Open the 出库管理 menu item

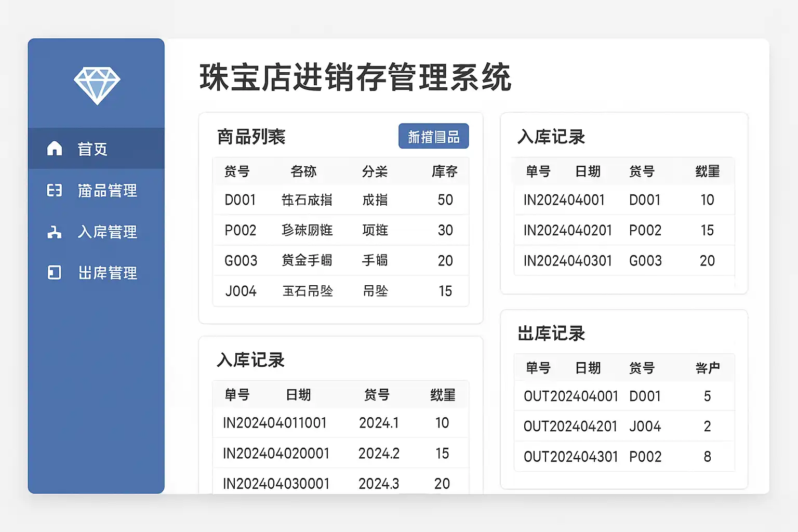pos(107,273)
